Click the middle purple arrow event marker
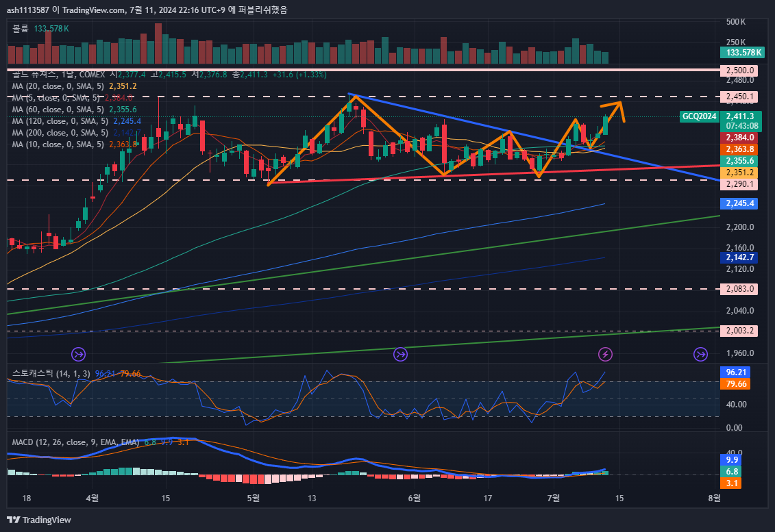 [x=400, y=354]
